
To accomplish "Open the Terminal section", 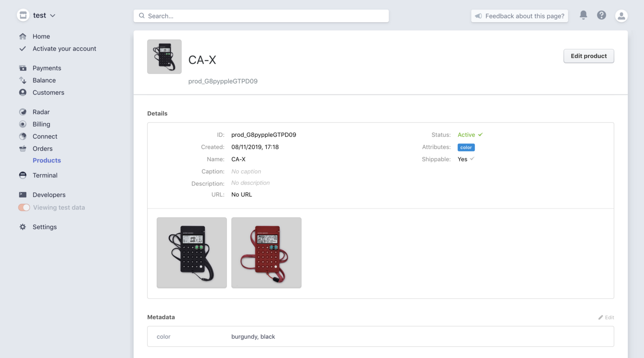I will pyautogui.click(x=45, y=175).
